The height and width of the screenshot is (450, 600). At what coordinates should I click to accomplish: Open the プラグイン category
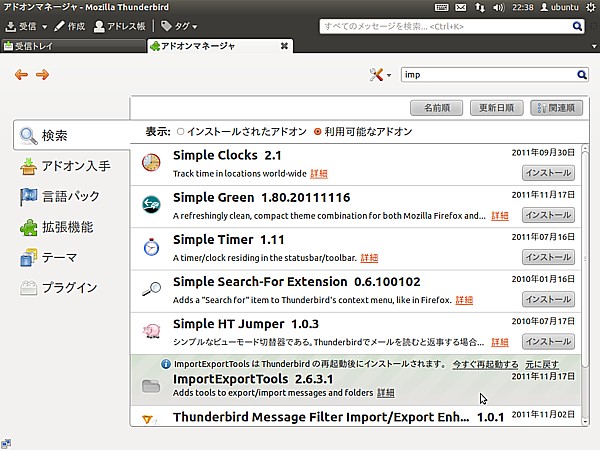(72, 288)
